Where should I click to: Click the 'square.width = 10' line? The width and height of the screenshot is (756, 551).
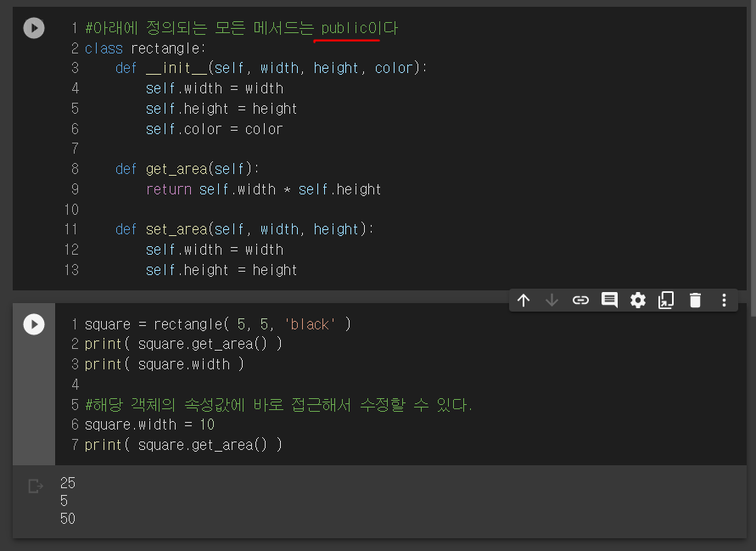pyautogui.click(x=149, y=424)
